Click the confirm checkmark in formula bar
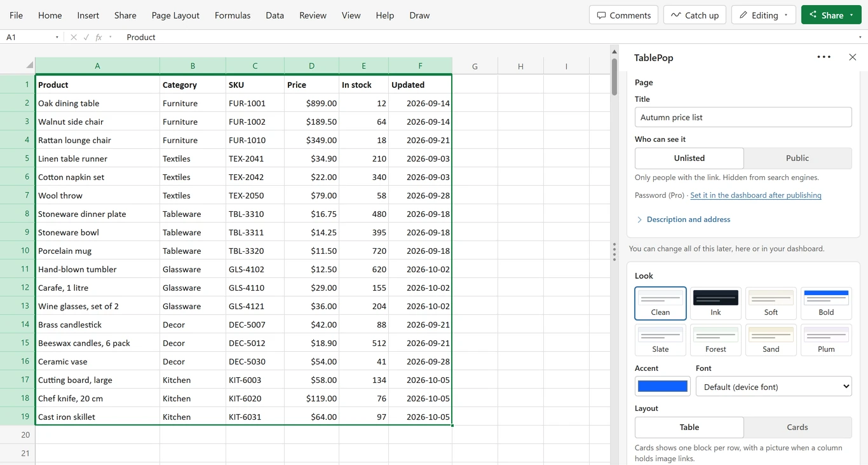Screen dimensions: 868x465 (x=86, y=38)
